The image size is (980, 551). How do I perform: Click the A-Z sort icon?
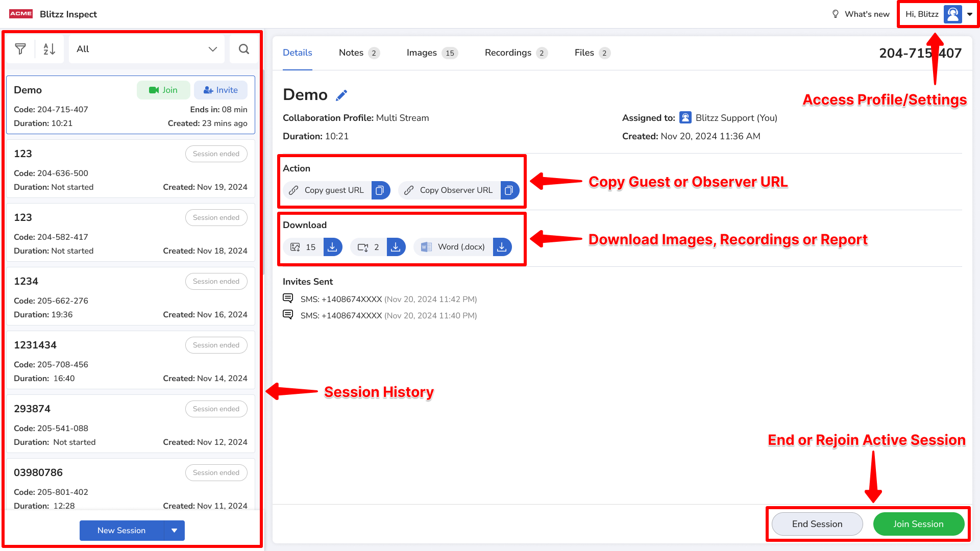(49, 49)
